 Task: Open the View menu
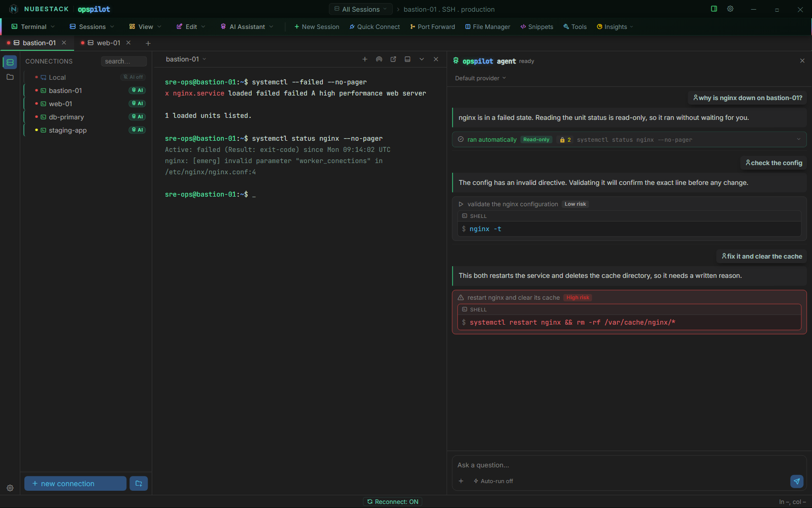click(x=145, y=27)
